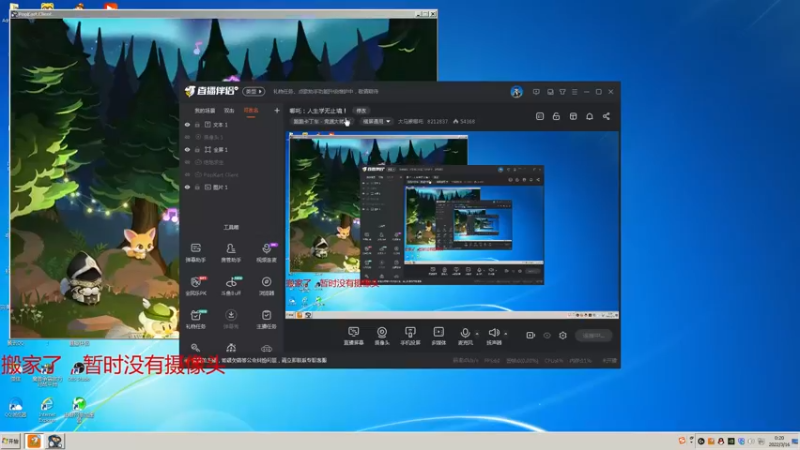The height and width of the screenshot is (450, 800).
Task: Click the share icon at top right
Action: [x=606, y=116]
